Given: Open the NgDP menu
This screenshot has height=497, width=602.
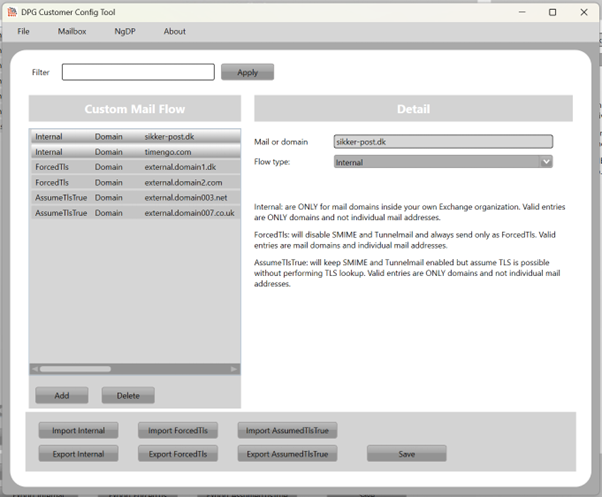Looking at the screenshot, I should (124, 32).
